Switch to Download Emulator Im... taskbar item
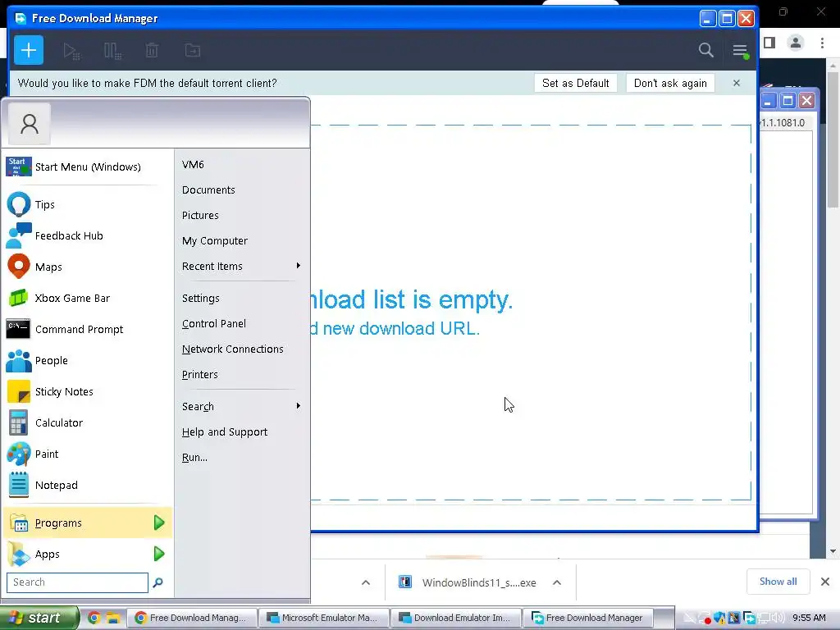The image size is (840, 630). coord(456,618)
